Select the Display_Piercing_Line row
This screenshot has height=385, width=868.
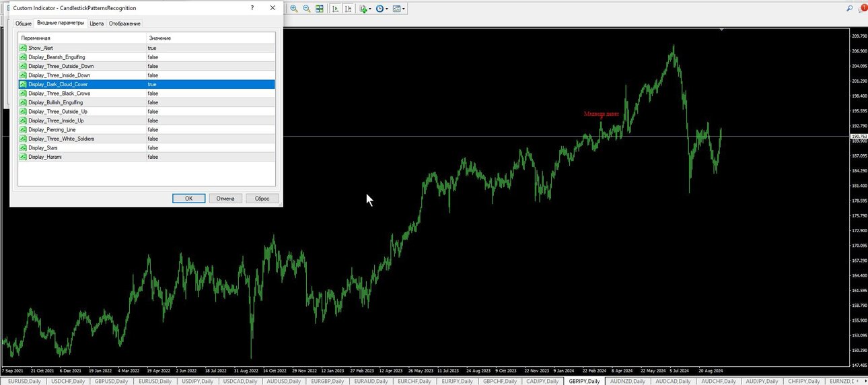pyautogui.click(x=147, y=129)
